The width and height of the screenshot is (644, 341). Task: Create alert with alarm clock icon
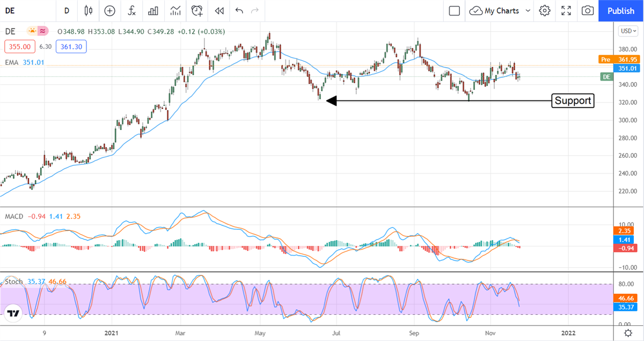point(197,11)
